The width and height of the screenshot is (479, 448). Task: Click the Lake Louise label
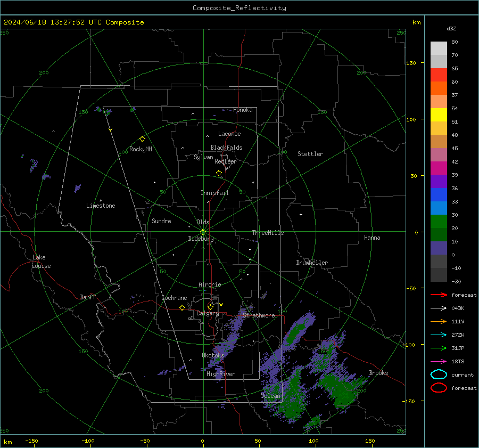tap(41, 262)
